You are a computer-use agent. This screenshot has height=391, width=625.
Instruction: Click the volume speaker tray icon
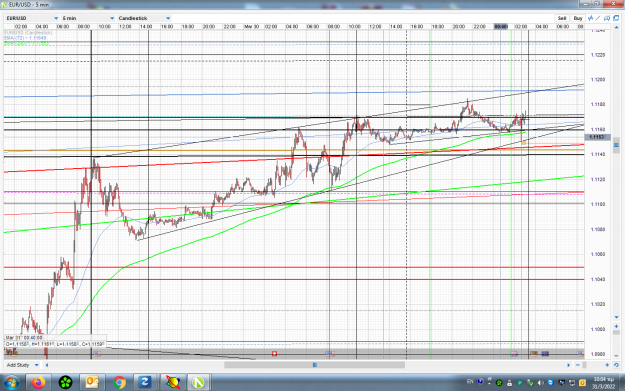coord(540,383)
